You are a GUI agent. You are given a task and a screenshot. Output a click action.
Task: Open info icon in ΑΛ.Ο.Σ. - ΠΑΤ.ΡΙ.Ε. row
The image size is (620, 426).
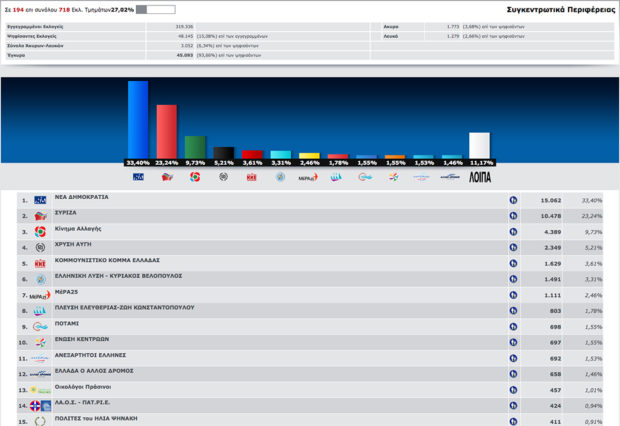[x=513, y=406]
